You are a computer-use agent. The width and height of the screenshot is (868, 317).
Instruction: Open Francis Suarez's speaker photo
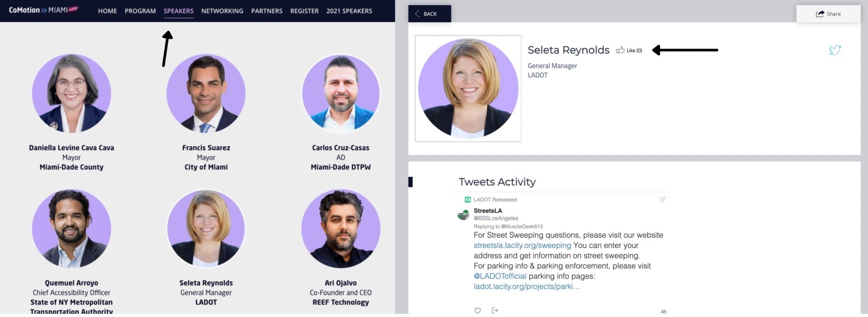pyautogui.click(x=206, y=94)
